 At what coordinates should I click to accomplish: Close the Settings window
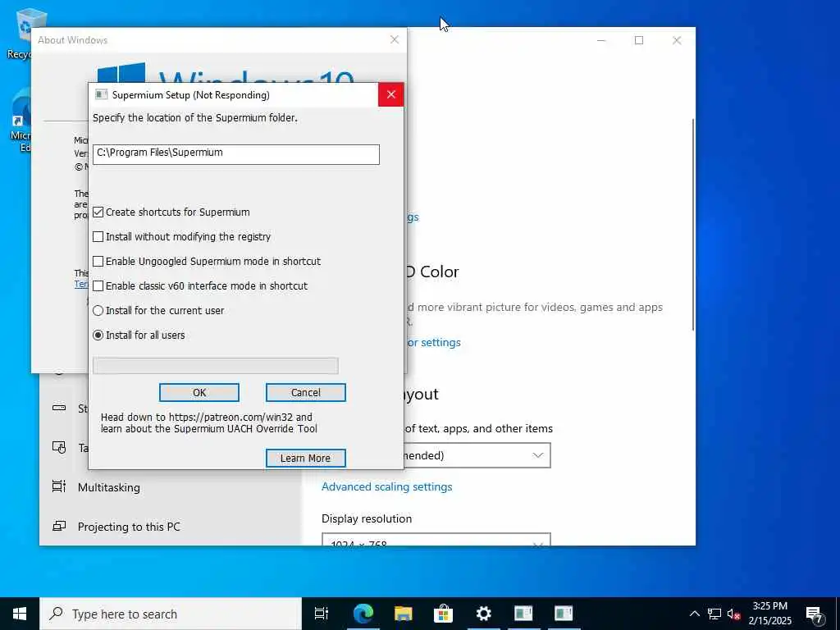677,40
